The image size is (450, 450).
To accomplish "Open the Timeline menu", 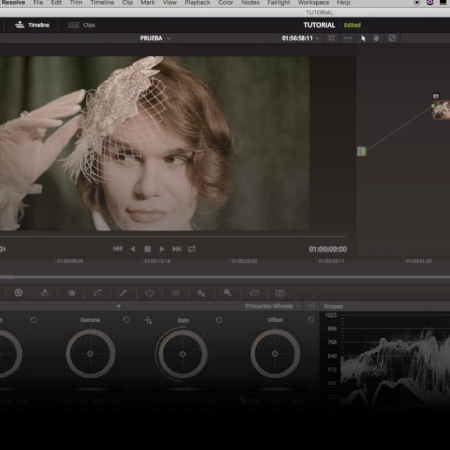I will pos(102,3).
